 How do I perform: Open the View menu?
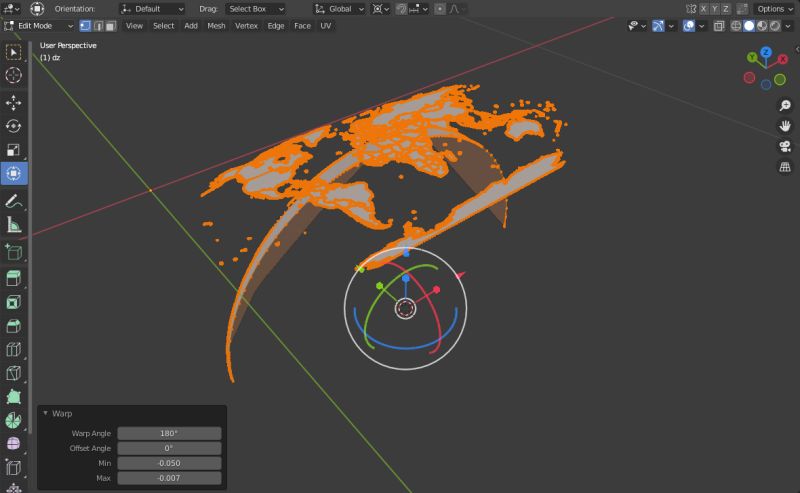134,26
